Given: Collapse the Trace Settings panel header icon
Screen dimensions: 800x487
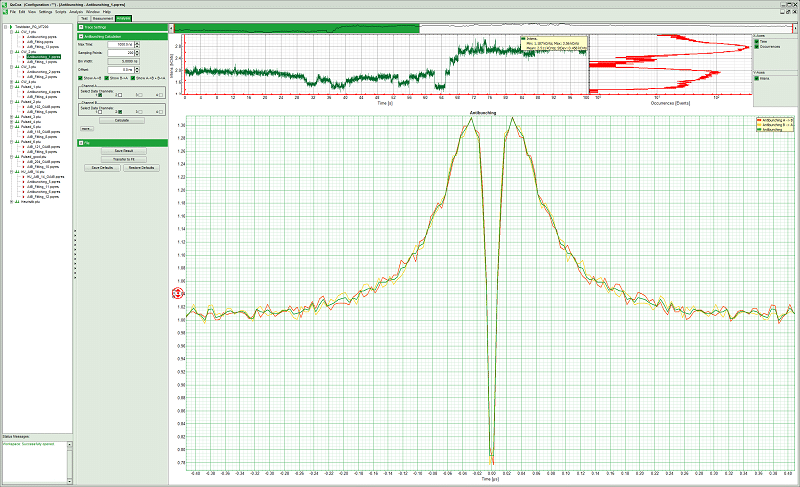Looking at the screenshot, I should 82,27.
